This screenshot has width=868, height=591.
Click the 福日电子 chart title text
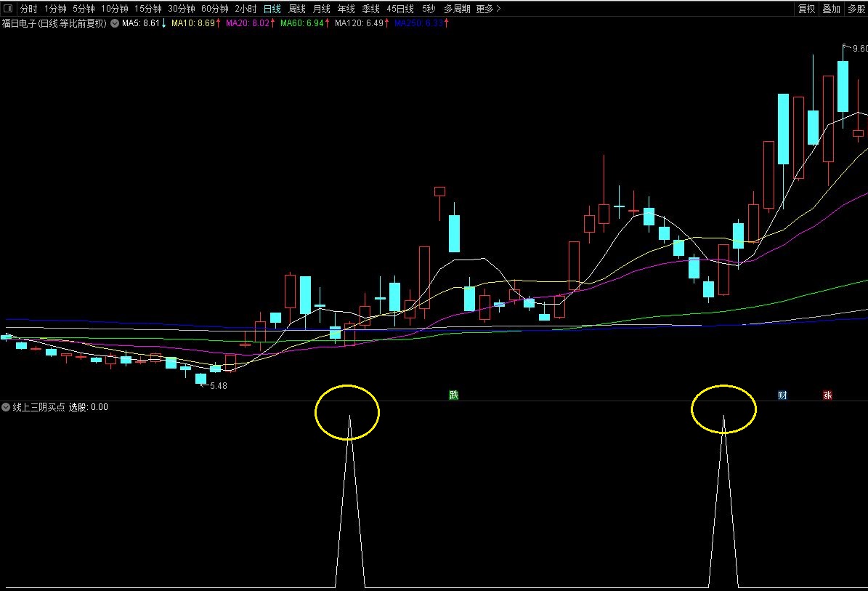pyautogui.click(x=54, y=23)
